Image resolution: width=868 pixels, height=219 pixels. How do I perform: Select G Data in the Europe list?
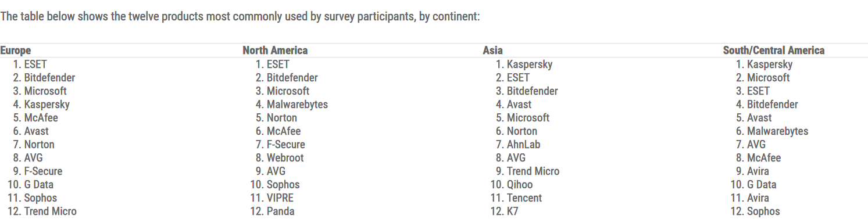point(39,185)
